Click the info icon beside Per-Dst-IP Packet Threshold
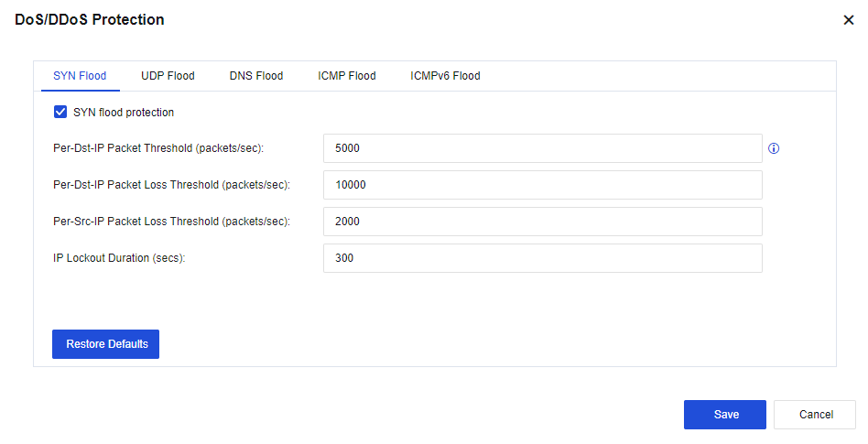The height and width of the screenshot is (444, 868). tap(774, 148)
